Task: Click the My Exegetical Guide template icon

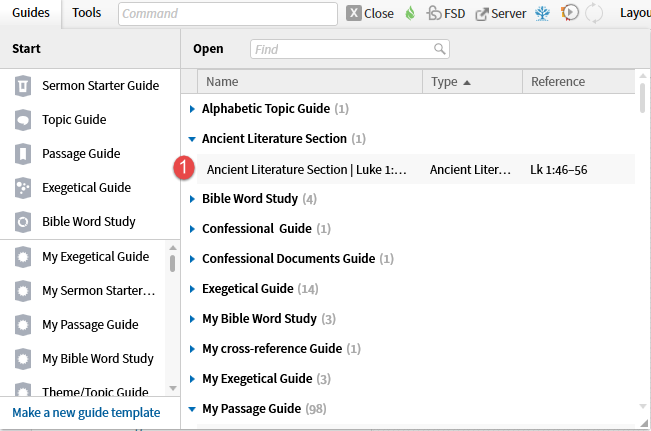Action: click(23, 257)
